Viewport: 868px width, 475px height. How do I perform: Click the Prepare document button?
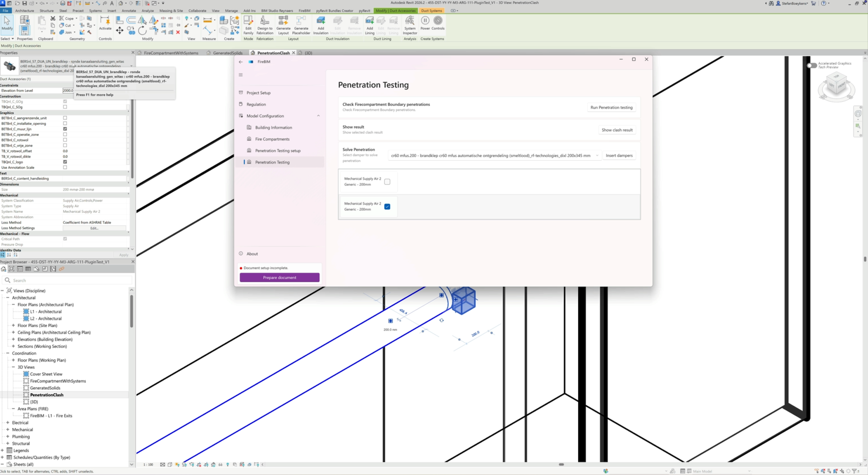(x=279, y=277)
